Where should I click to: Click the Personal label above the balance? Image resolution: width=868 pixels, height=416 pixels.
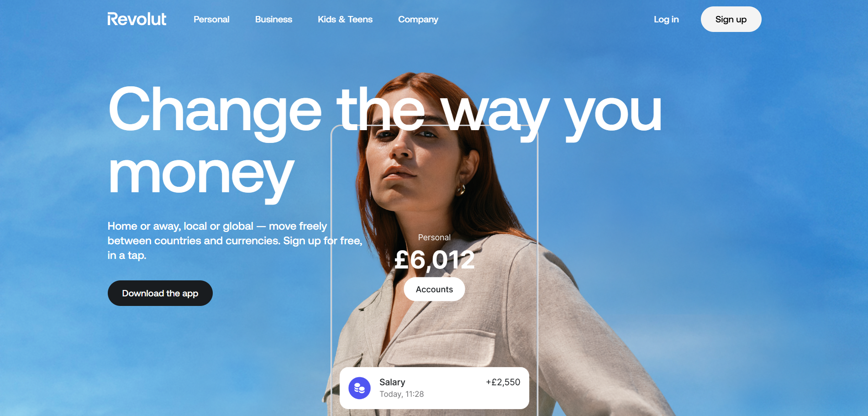point(434,237)
